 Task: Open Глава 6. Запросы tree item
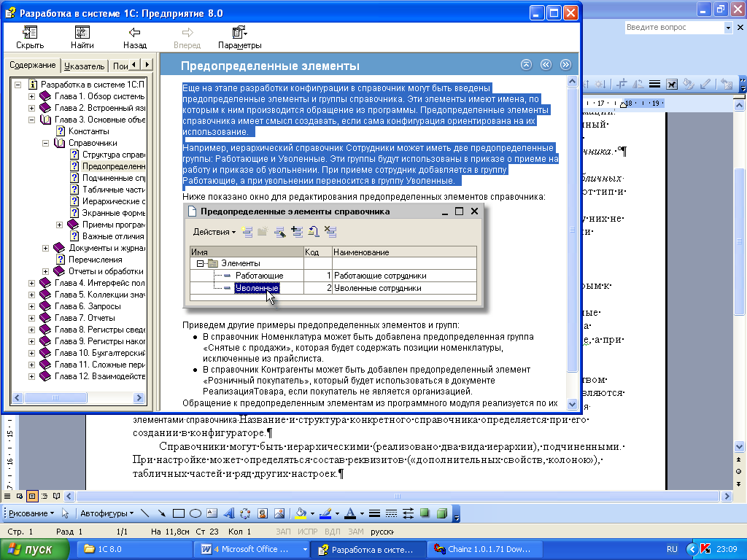click(88, 306)
